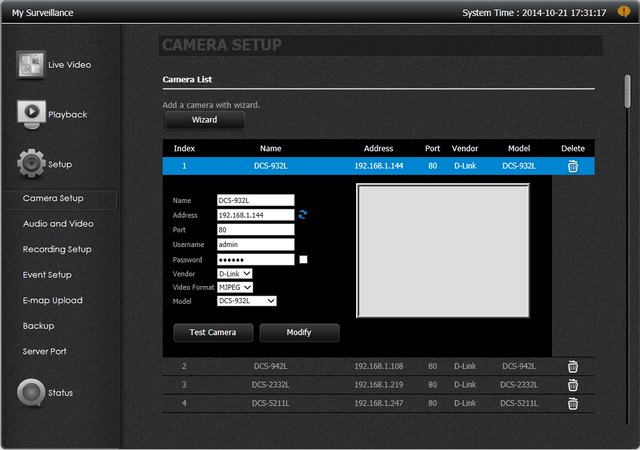
Task: Open the Vendor D-Link dropdown
Action: pyautogui.click(x=235, y=274)
